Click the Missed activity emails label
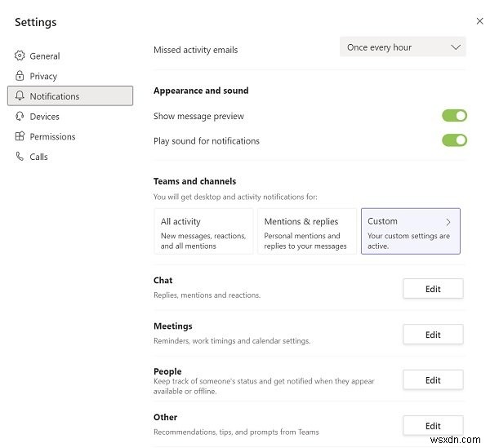 (196, 50)
